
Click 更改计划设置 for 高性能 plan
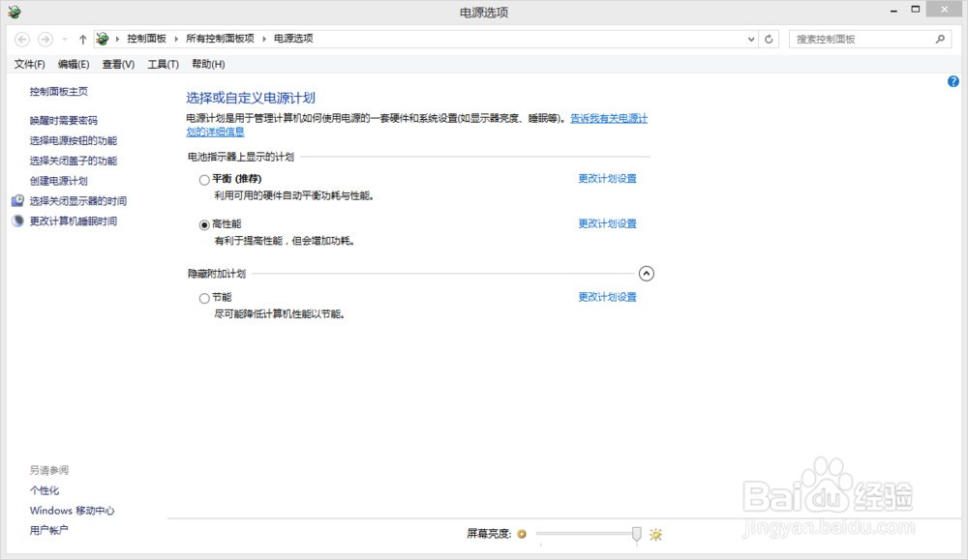point(607,223)
